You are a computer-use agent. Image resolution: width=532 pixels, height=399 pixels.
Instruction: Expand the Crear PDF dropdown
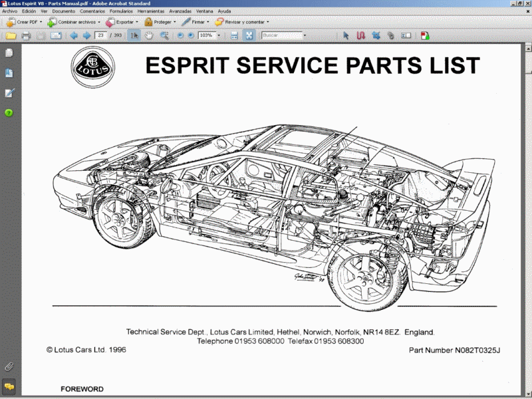[41, 22]
